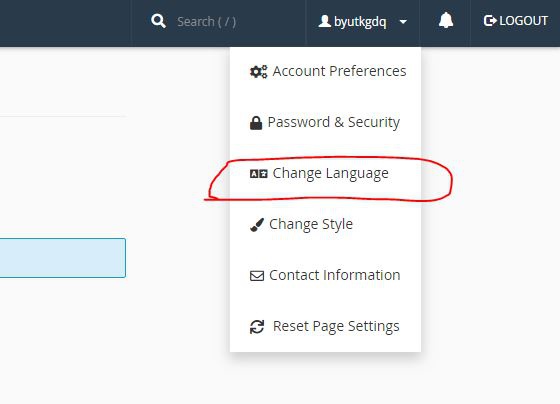Collapse the user menu with caret arrow

tap(403, 22)
